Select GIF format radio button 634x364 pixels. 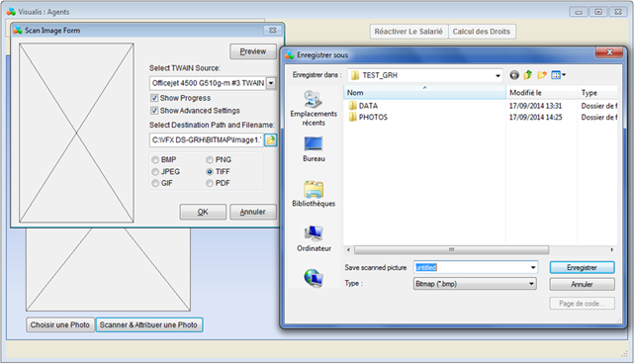coord(155,183)
